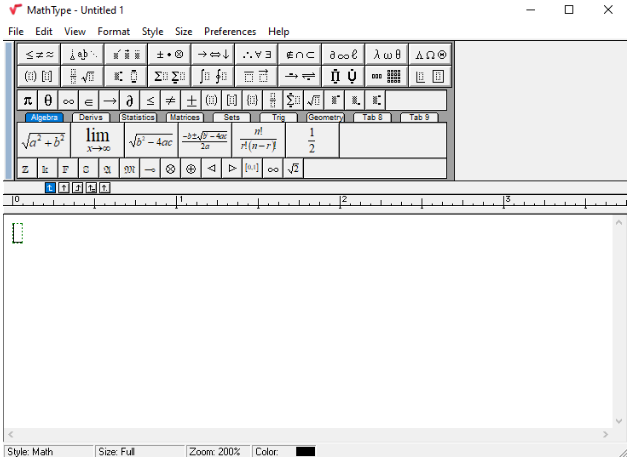
Task: Switch to the Geometry tab
Action: 325,117
